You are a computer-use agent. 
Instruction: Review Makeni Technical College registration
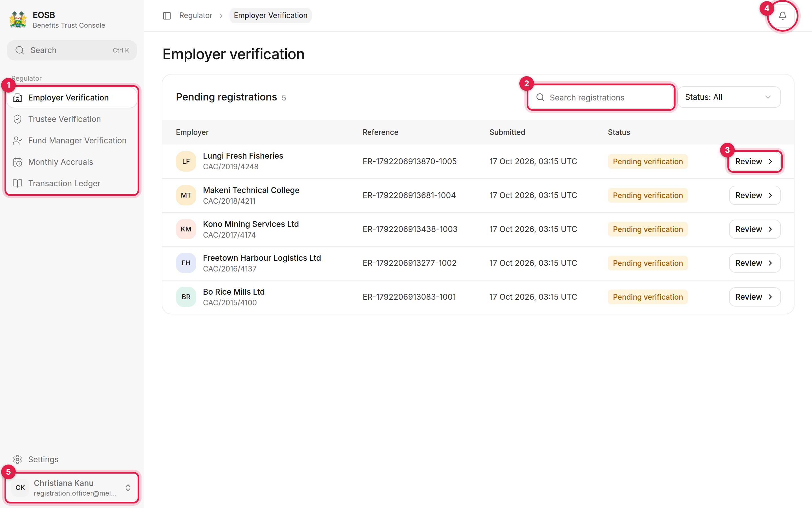[x=754, y=196]
